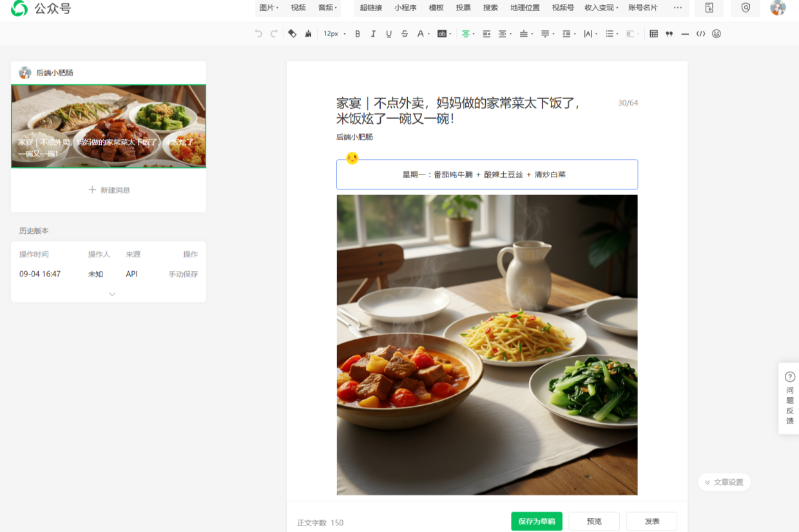Select the 模板 menu item
This screenshot has height=532, width=799.
pos(436,8)
